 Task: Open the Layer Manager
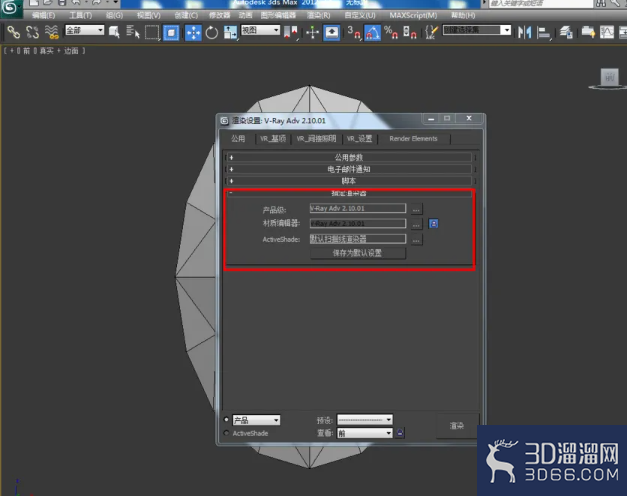[566, 32]
